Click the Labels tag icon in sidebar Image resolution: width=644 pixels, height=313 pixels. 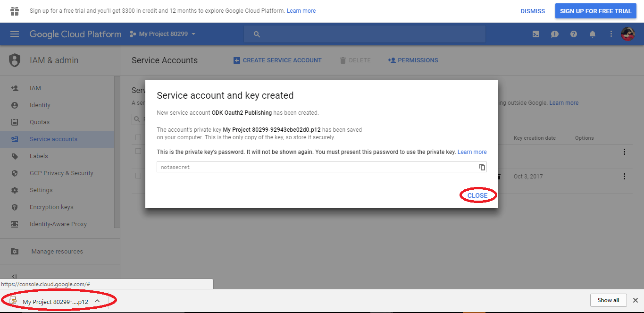point(15,156)
